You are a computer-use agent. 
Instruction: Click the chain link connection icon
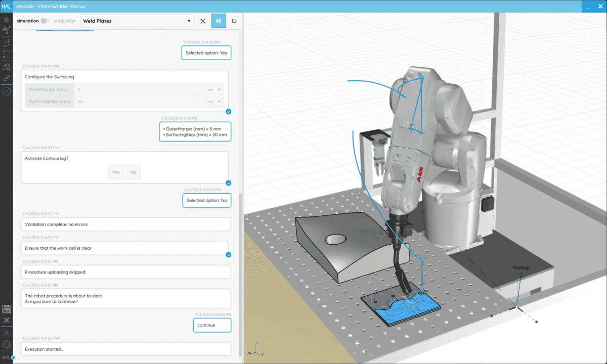pos(7,78)
